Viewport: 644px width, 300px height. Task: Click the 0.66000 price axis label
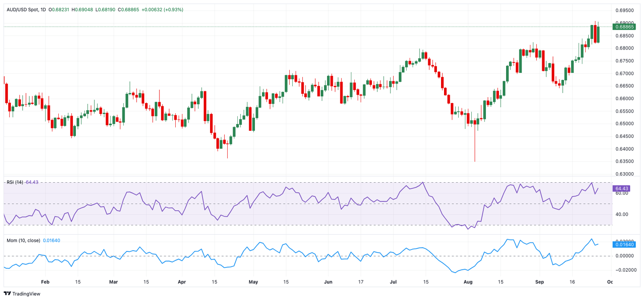pos(624,98)
